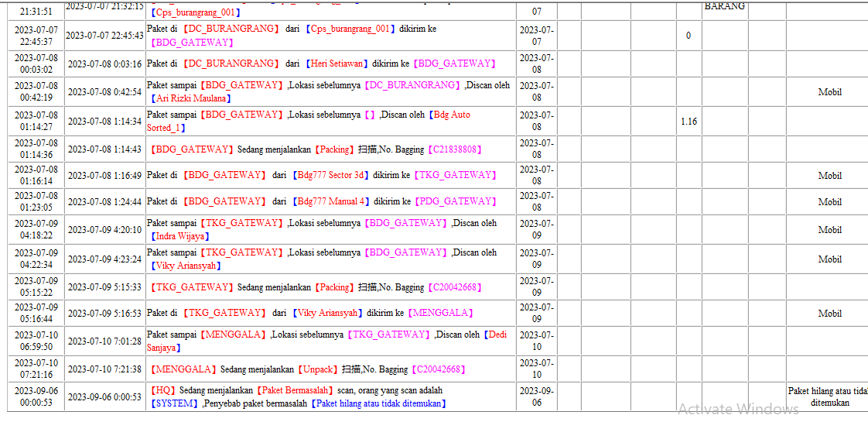The height and width of the screenshot is (422, 868).
Task: Click the Dedi Sanjaya scanner name
Action: click(326, 341)
